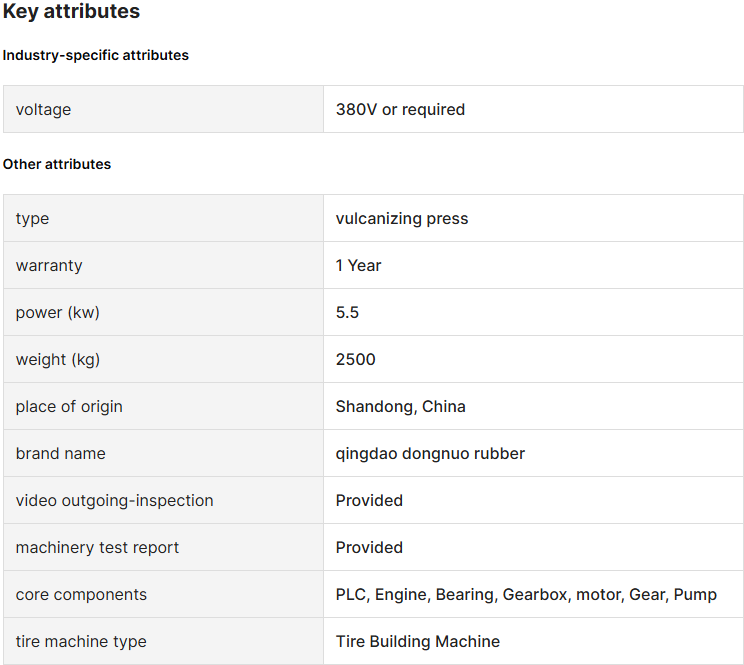Click the video outgoing-inspection label

[114, 500]
